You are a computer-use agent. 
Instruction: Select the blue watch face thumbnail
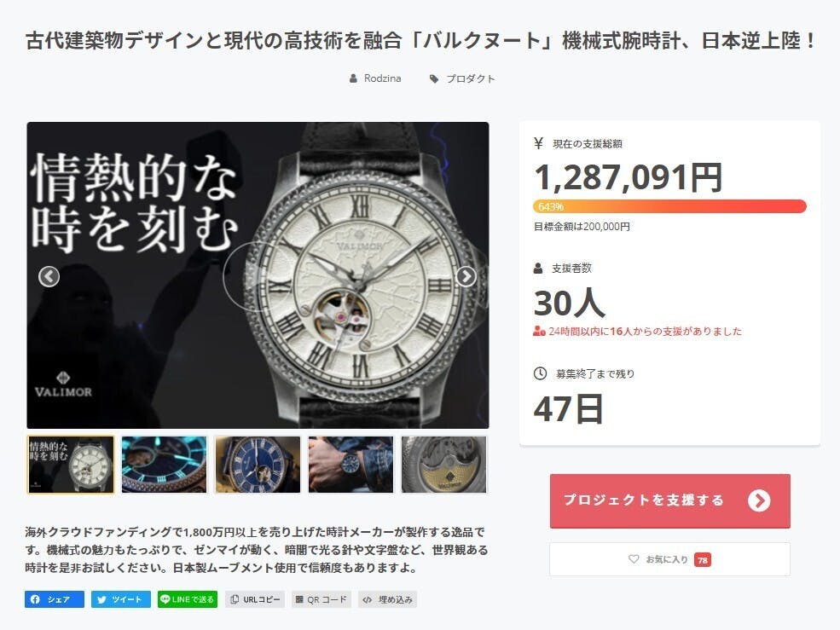(258, 465)
